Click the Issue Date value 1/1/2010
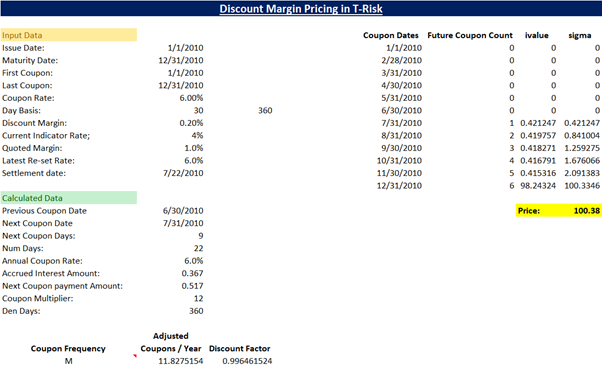 185,48
